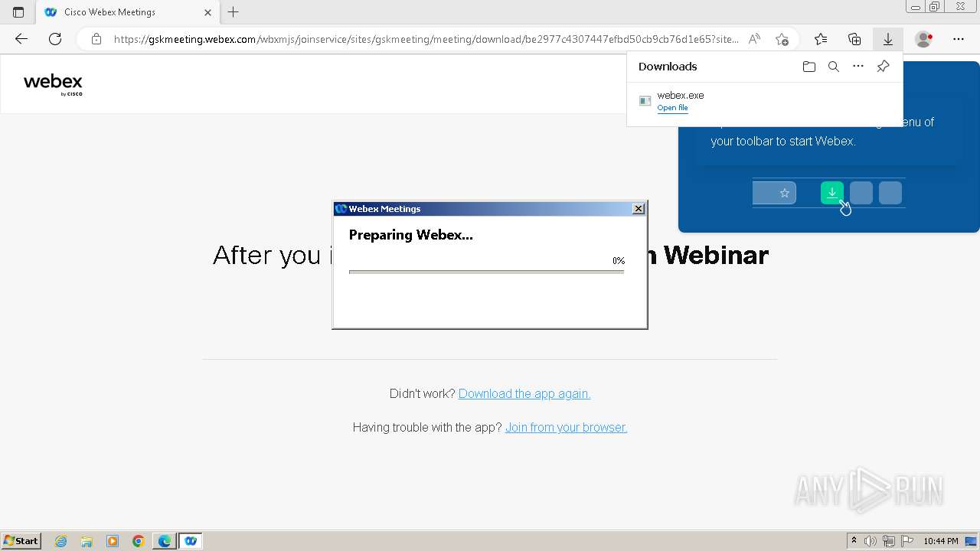Open downloads folder from Downloads panel
This screenshot has width=980, height=551.
[809, 67]
